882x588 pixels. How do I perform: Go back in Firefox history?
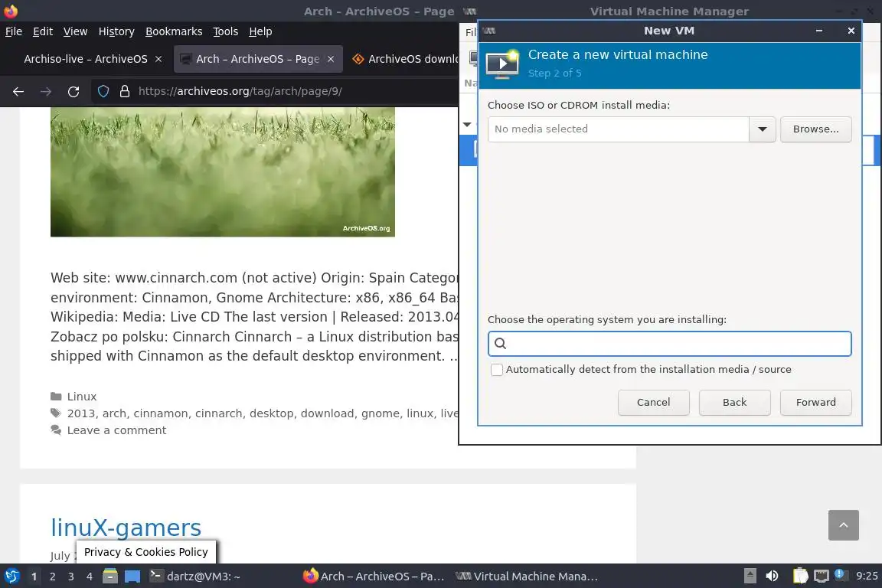click(18, 92)
